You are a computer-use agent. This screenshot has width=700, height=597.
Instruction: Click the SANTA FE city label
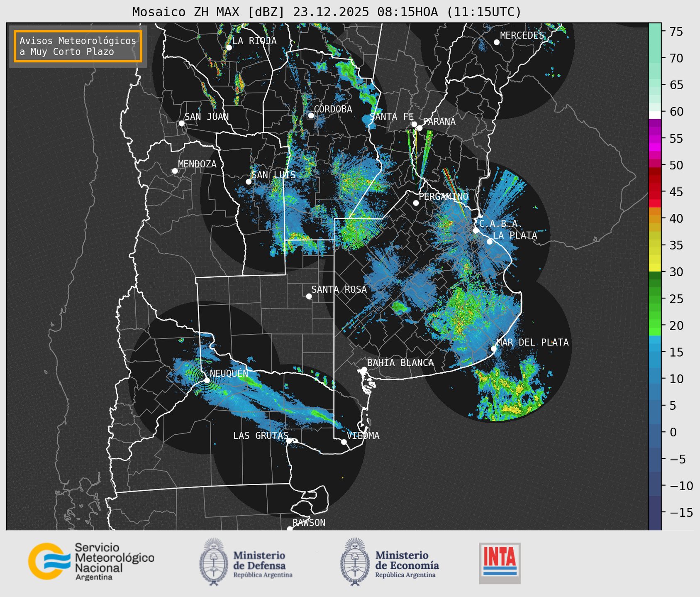tap(392, 117)
